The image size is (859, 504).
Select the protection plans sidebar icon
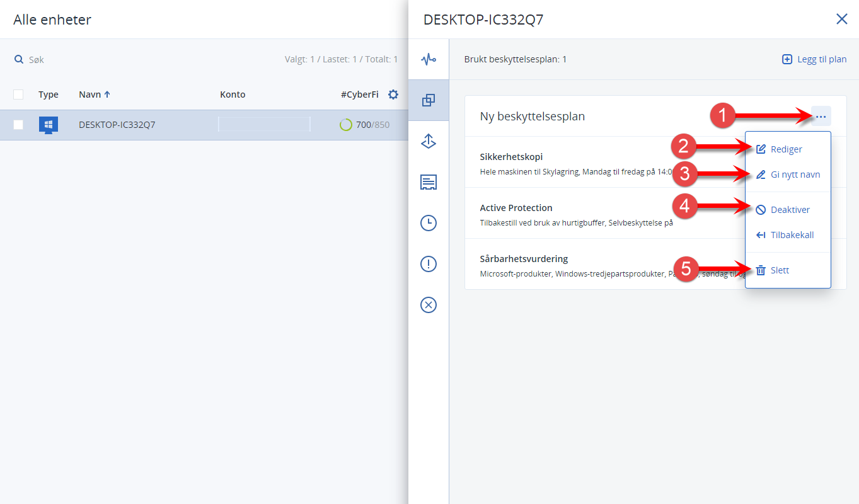(429, 100)
